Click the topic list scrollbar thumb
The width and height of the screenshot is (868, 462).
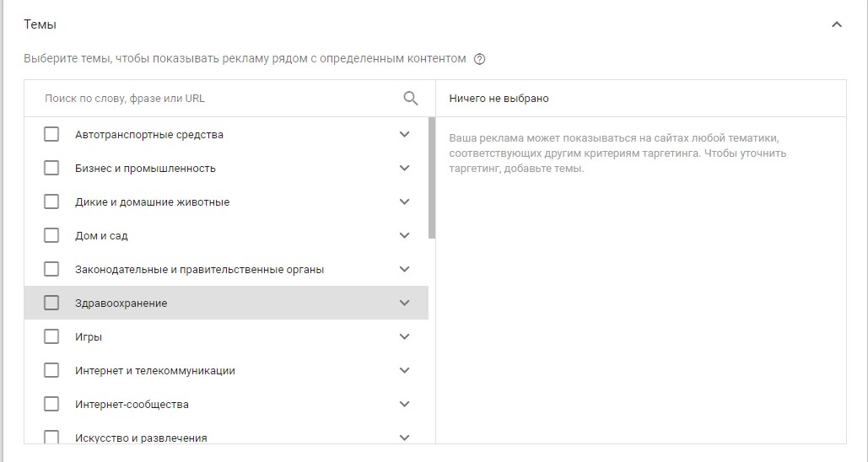click(x=432, y=178)
